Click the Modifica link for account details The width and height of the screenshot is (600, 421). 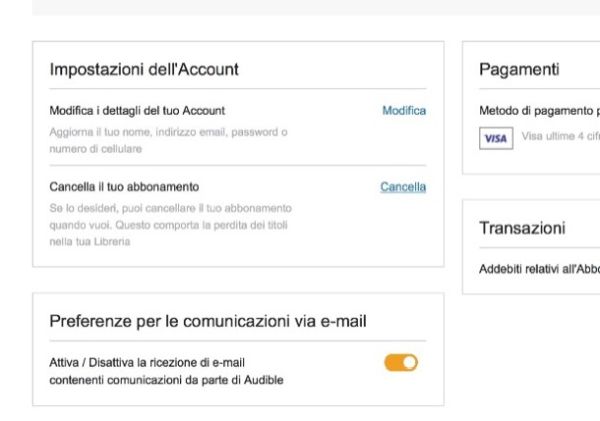tap(404, 110)
